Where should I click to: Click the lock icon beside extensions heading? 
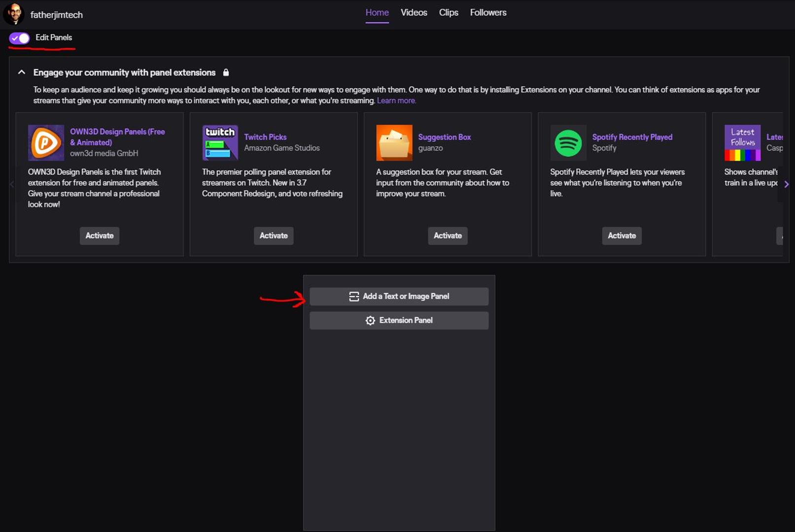click(226, 72)
